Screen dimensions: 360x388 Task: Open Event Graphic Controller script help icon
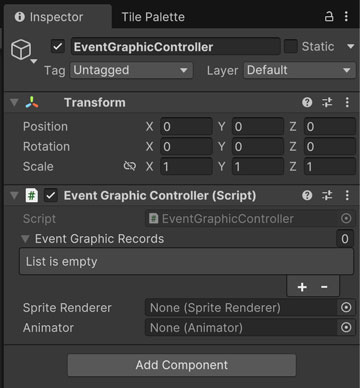click(307, 195)
